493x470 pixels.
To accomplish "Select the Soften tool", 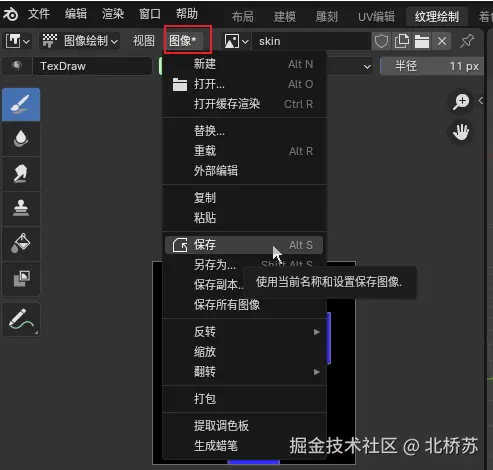I will pyautogui.click(x=21, y=139).
